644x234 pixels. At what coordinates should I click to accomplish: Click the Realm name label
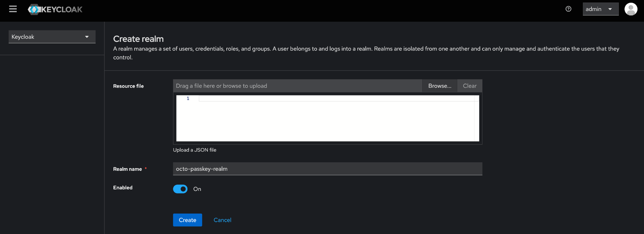click(x=127, y=169)
